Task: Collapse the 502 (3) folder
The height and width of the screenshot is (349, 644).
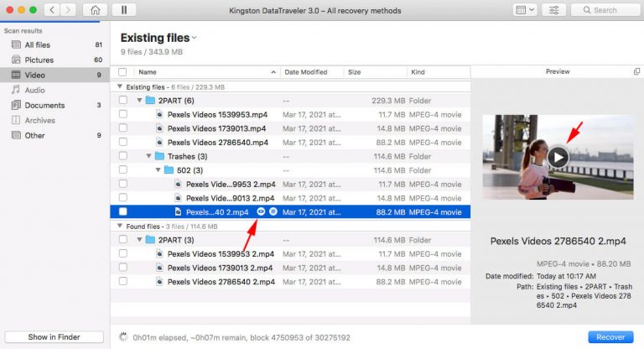Action: [x=158, y=170]
